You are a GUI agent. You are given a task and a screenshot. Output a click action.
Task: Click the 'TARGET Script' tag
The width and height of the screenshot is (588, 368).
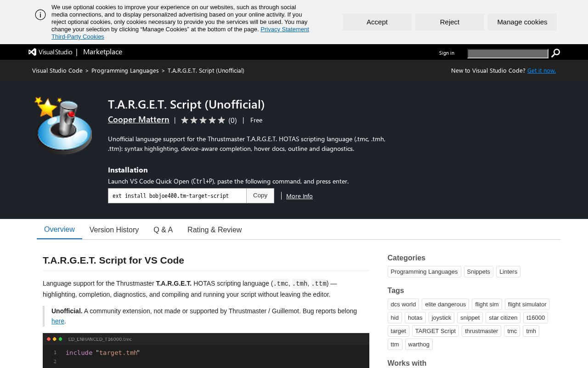click(x=435, y=331)
